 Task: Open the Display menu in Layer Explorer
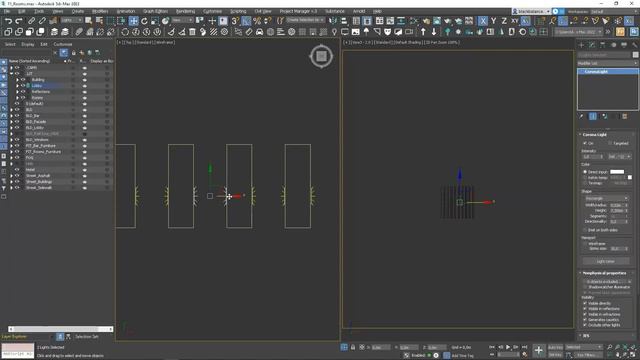[27, 44]
